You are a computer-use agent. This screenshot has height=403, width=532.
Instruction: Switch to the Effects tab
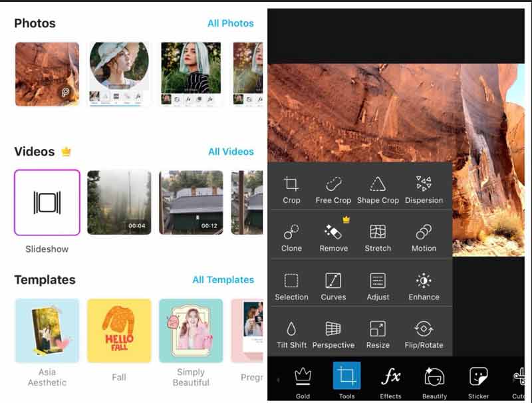[x=390, y=381]
